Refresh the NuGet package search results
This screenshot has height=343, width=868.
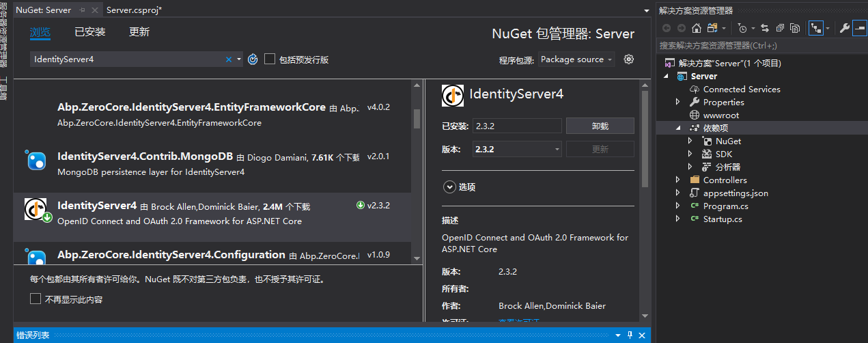pos(253,59)
